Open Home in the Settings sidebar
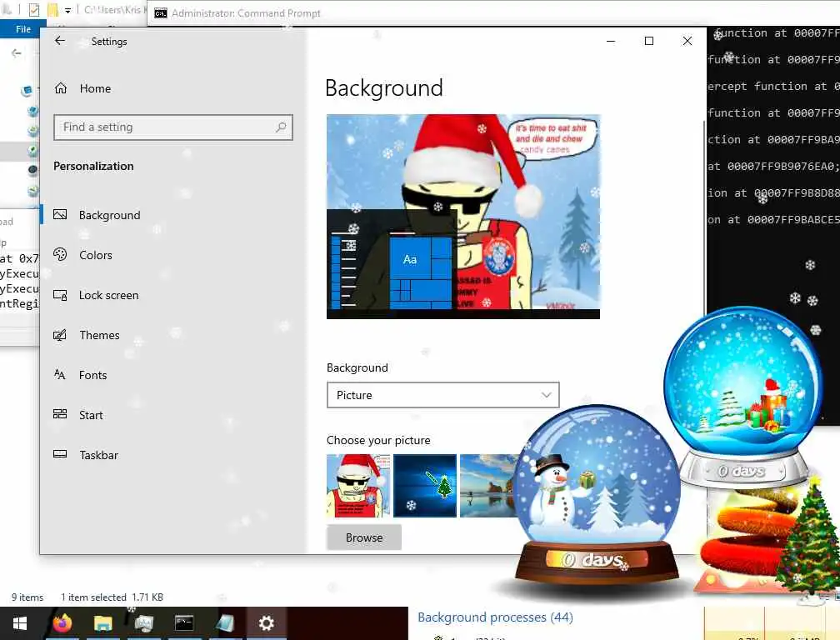Image resolution: width=840 pixels, height=640 pixels. pos(95,88)
